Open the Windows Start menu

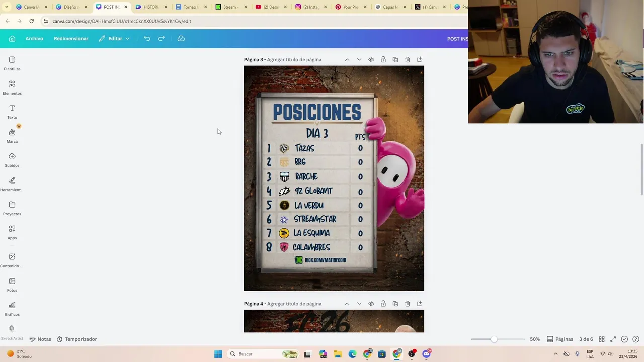218,354
